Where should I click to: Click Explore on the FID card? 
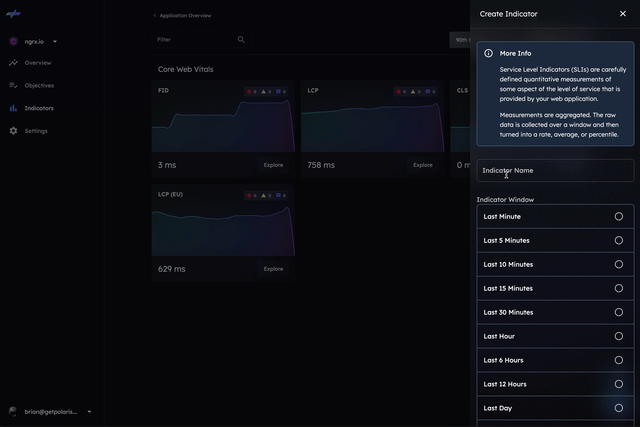273,165
